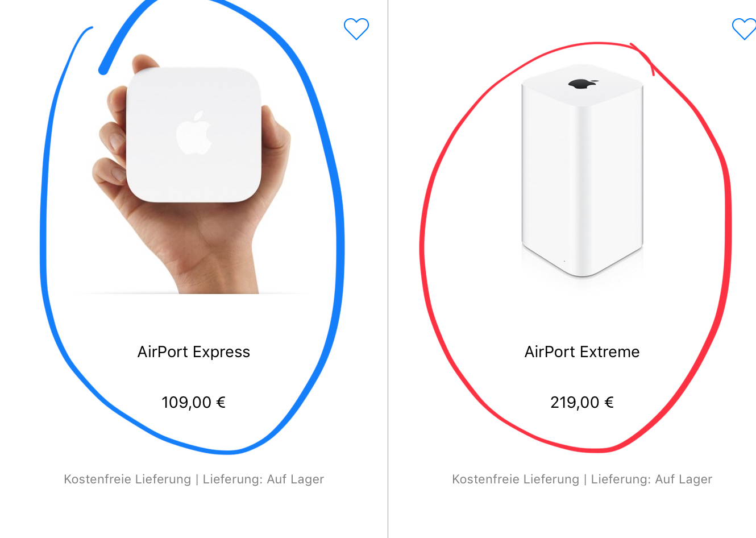Tap the heart icon for AirPort Extreme
Image resolution: width=756 pixels, height=538 pixels.
pos(744,29)
